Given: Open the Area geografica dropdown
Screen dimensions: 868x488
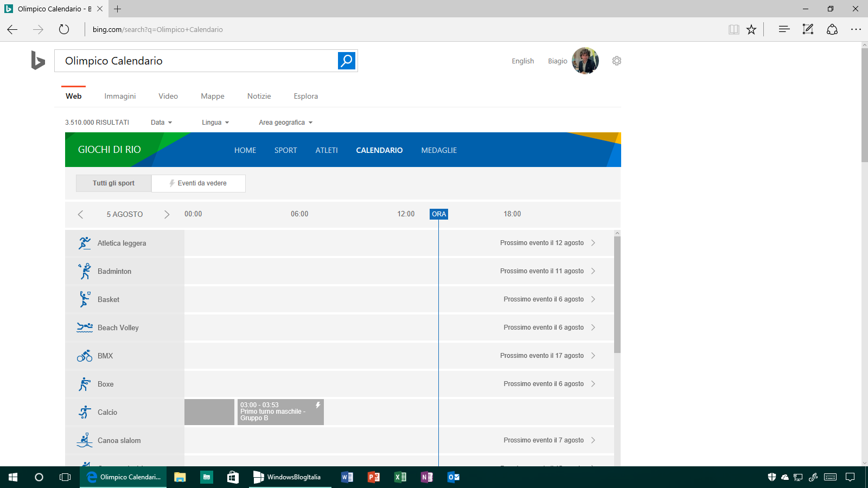Looking at the screenshot, I should pyautogui.click(x=286, y=123).
